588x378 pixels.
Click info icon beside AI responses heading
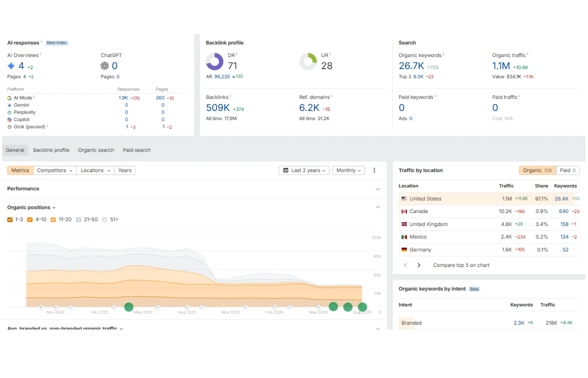pyautogui.click(x=42, y=42)
